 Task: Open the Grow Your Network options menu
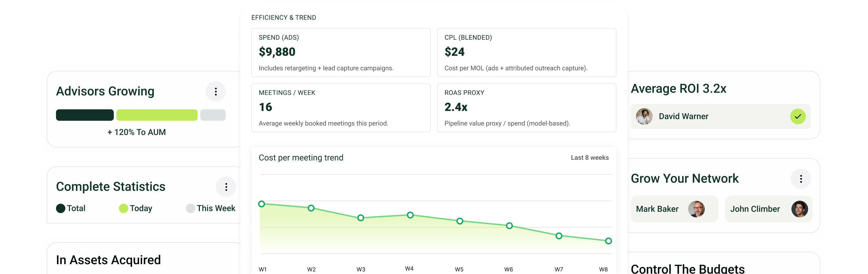click(x=801, y=179)
